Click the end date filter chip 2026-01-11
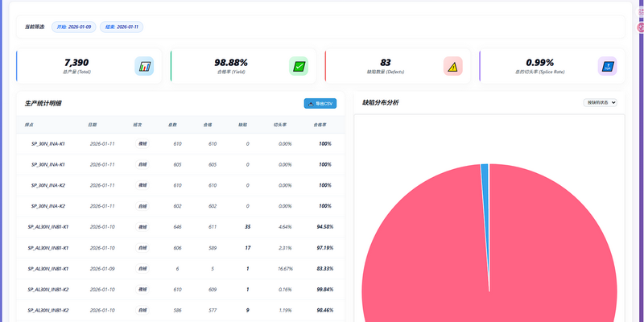 coord(122,27)
